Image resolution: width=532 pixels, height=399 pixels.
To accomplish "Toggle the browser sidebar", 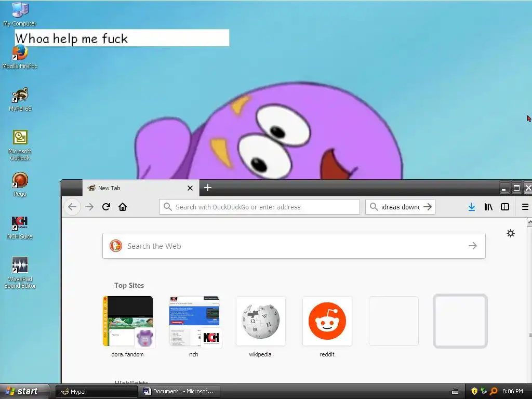I will [x=505, y=207].
